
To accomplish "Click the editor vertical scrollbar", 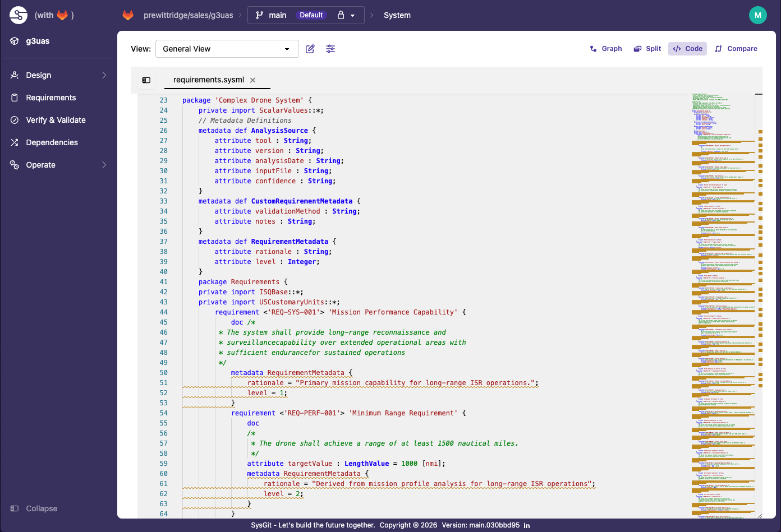I will click(x=760, y=306).
